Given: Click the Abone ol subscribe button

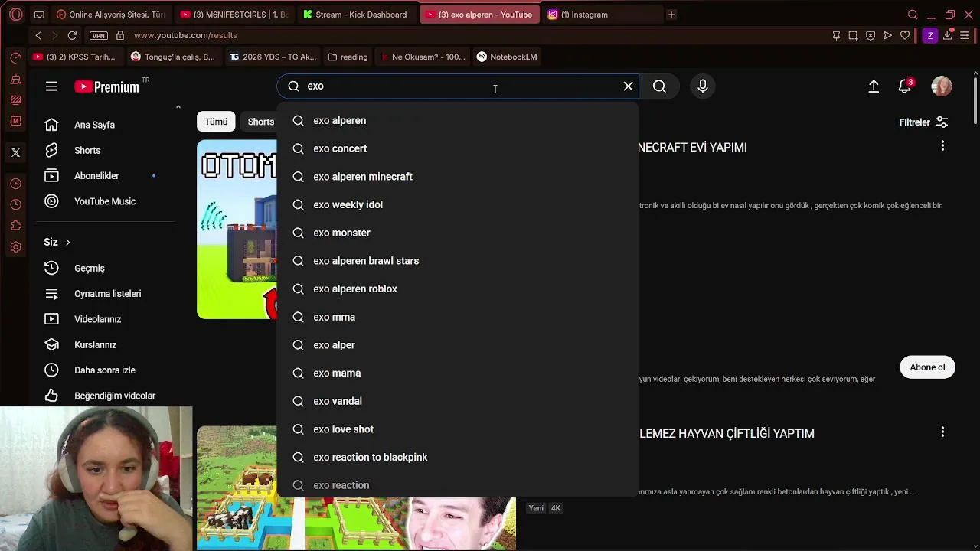Looking at the screenshot, I should point(927,367).
